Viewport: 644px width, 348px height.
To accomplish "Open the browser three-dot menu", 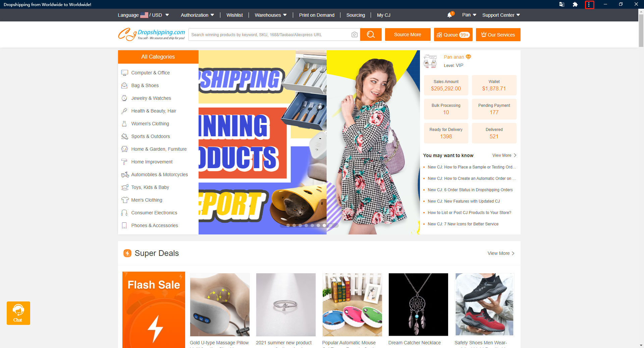I will (590, 4).
